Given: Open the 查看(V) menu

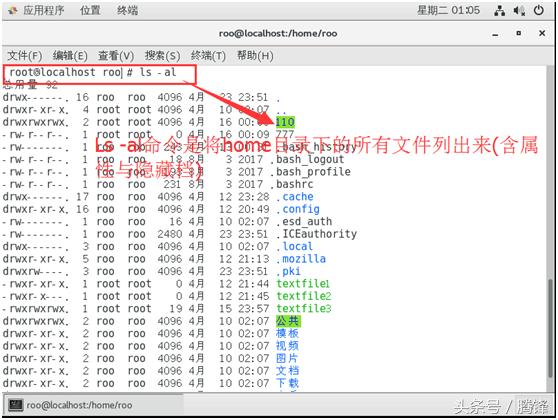Looking at the screenshot, I should click(x=116, y=56).
